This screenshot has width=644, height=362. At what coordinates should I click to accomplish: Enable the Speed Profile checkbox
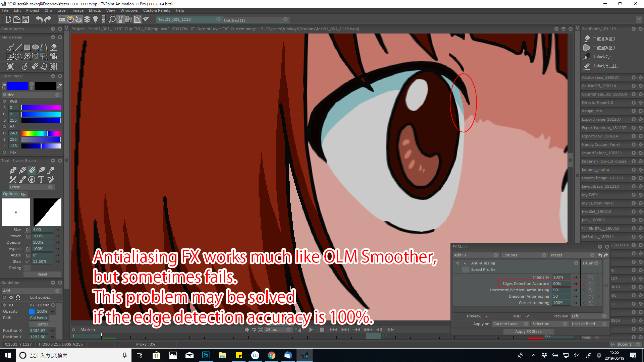(465, 269)
